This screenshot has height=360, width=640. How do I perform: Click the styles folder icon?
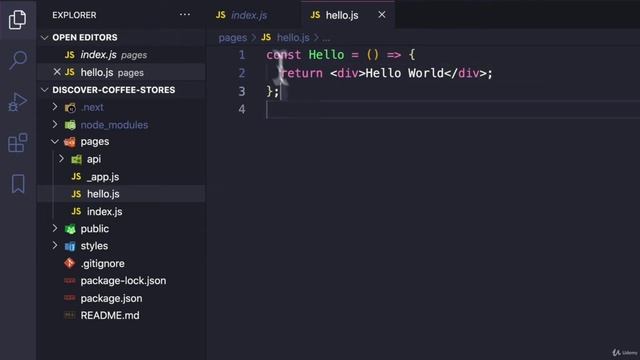pos(70,246)
